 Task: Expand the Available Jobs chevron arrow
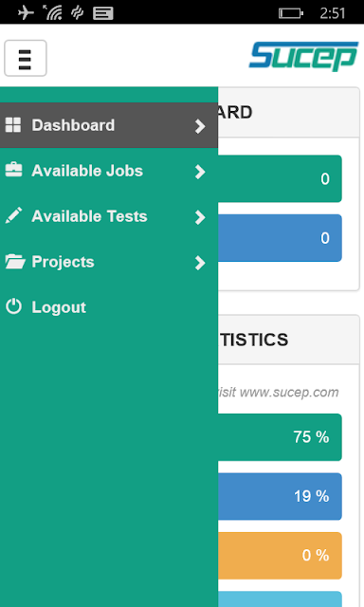(200, 172)
